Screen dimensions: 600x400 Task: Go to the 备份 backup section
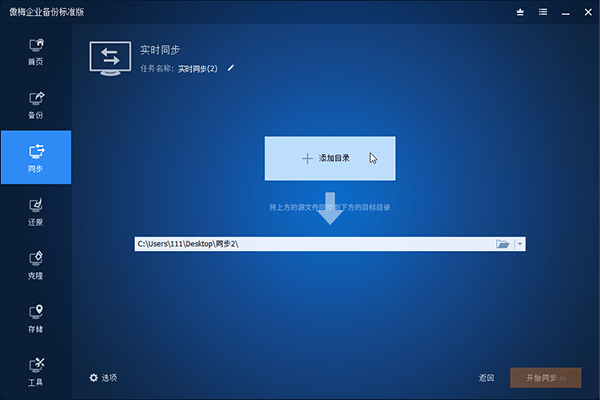pos(35,103)
